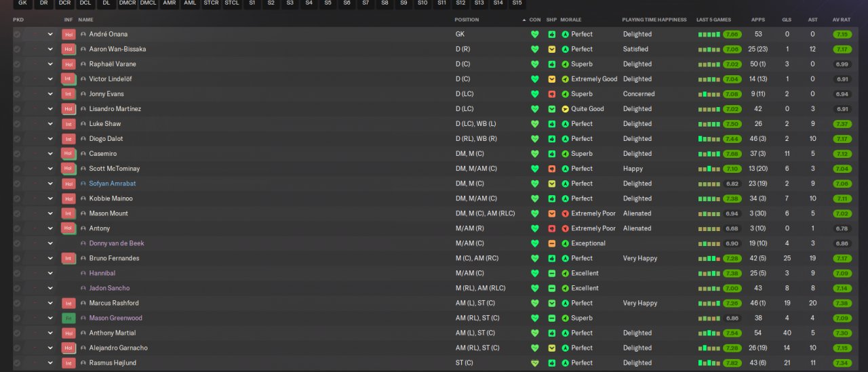The width and height of the screenshot is (868, 372).
Task: Click condition heart icon for Anthony Martial
Action: pyautogui.click(x=534, y=333)
